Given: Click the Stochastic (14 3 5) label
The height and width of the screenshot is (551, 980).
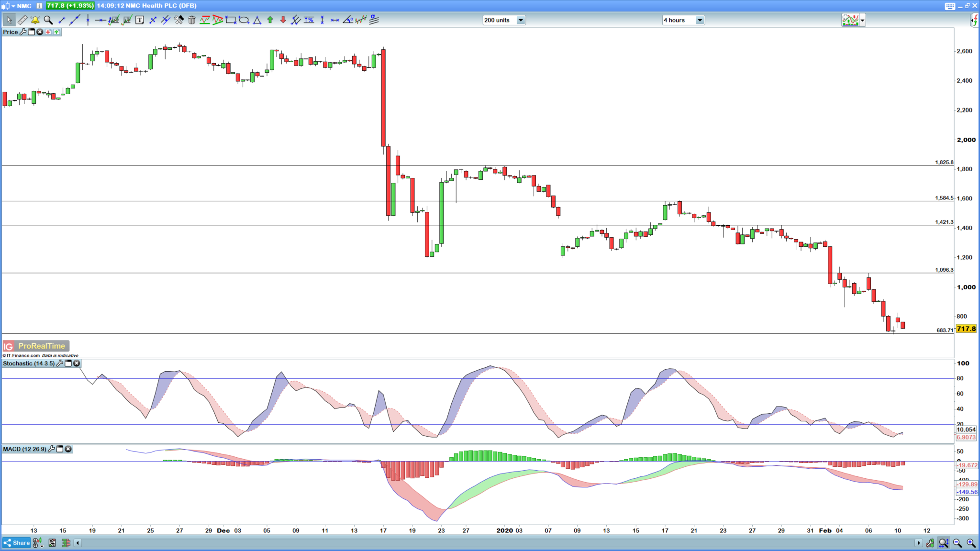Looking at the screenshot, I should (x=29, y=364).
